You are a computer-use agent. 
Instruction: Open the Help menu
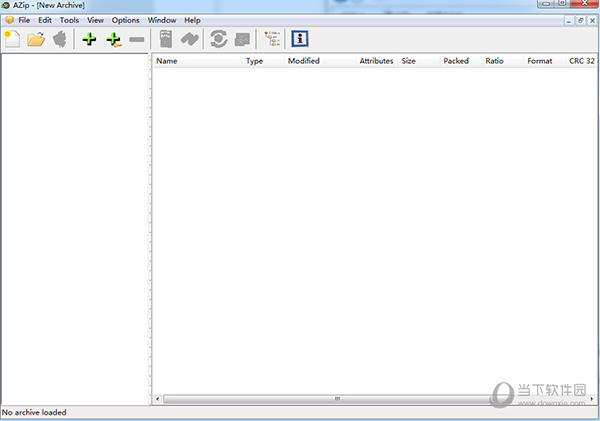(192, 20)
